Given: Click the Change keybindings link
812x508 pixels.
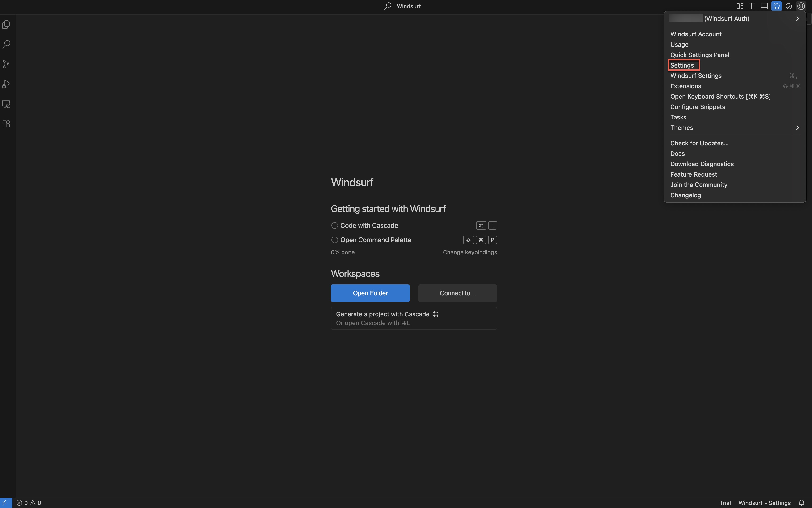Looking at the screenshot, I should (469, 252).
